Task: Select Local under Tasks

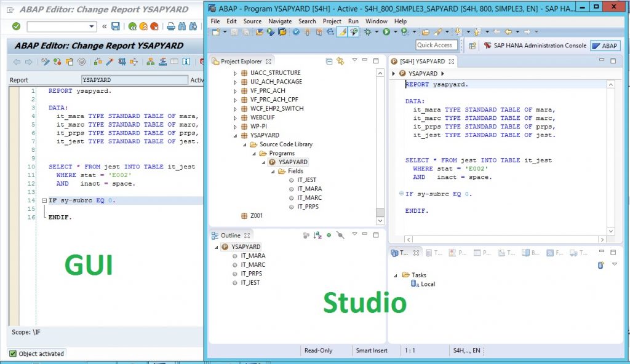Action: click(x=428, y=284)
